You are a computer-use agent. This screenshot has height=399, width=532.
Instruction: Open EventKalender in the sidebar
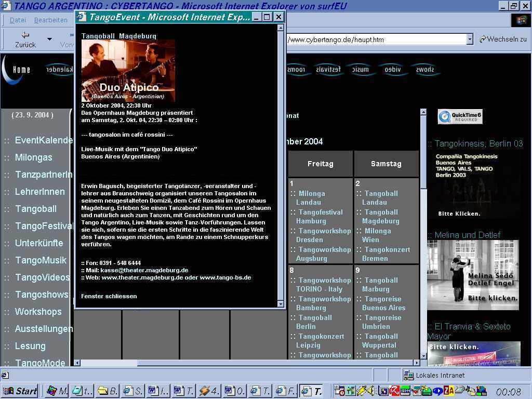(44, 140)
